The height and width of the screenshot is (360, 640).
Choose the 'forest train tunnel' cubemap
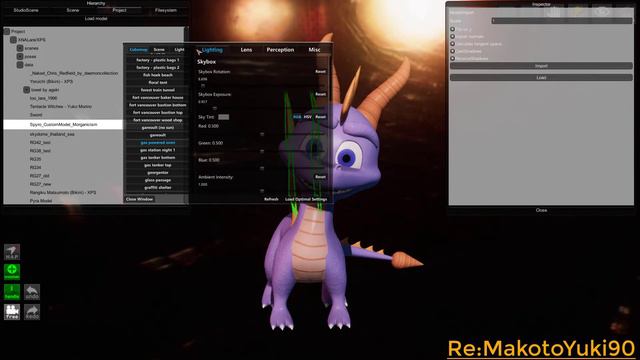158,90
